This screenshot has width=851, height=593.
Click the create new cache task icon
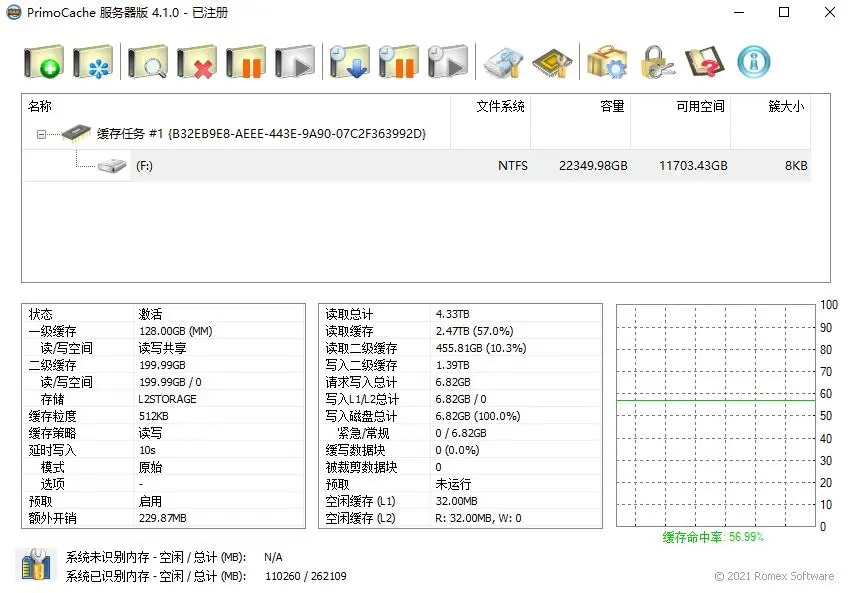click(43, 62)
